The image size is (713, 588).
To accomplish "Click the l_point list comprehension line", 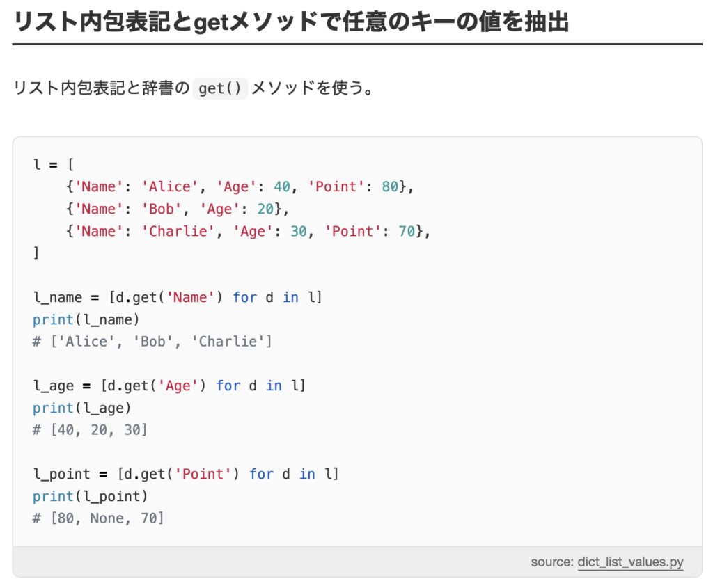I will [x=185, y=474].
